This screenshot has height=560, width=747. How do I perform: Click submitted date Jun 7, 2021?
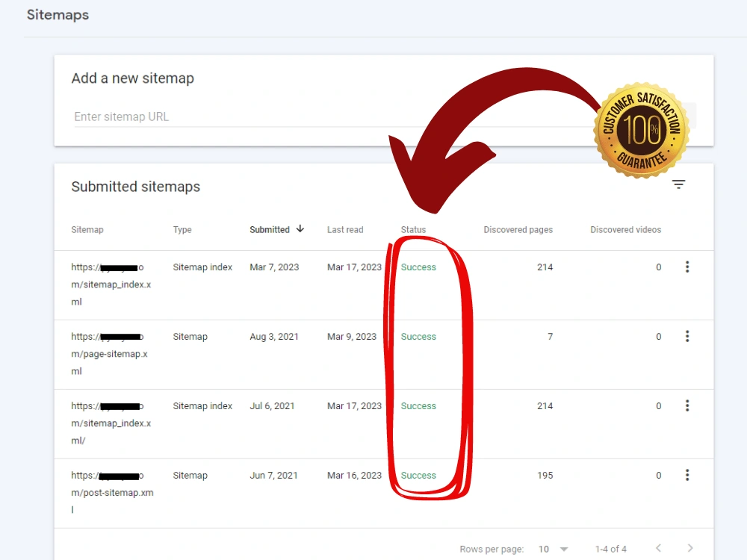[x=273, y=475]
